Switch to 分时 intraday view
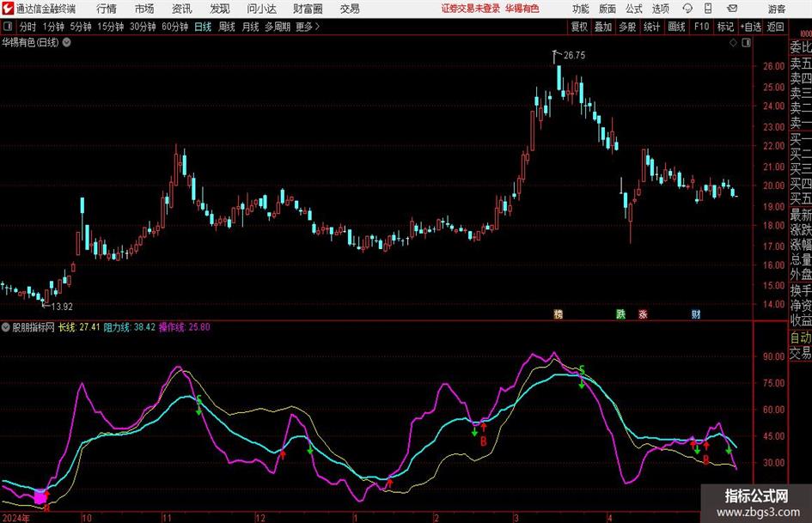This screenshot has height=523, width=812. point(28,27)
